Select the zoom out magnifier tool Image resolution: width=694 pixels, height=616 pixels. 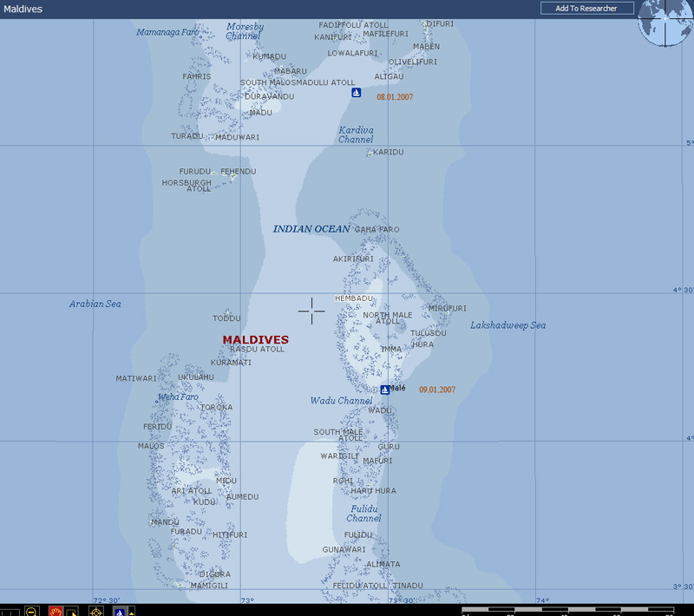coord(31,611)
